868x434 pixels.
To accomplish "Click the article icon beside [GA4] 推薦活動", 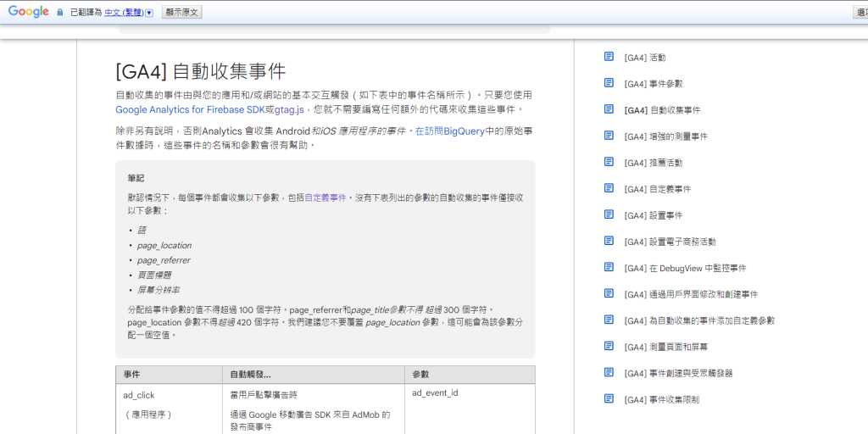I will tap(609, 162).
